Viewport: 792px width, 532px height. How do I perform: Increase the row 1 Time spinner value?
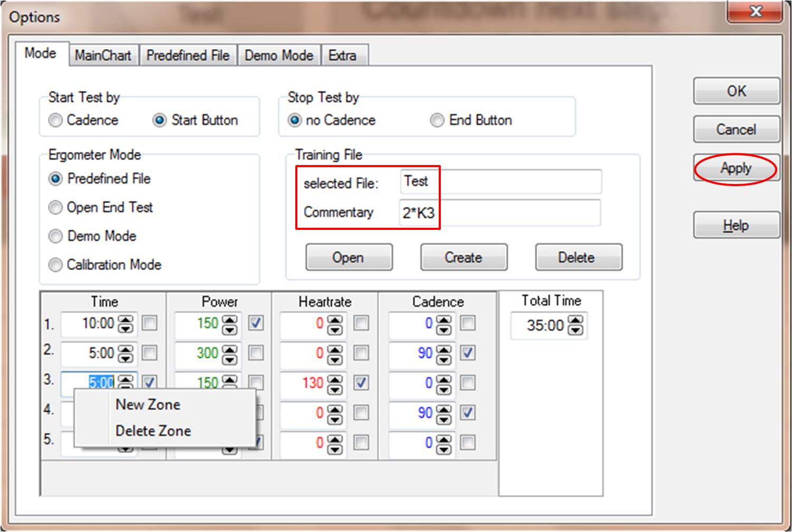click(x=125, y=319)
